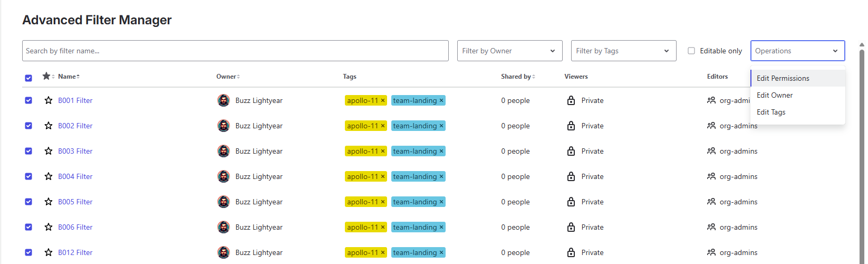Choose Edit Tags from Operations menu

798,112
